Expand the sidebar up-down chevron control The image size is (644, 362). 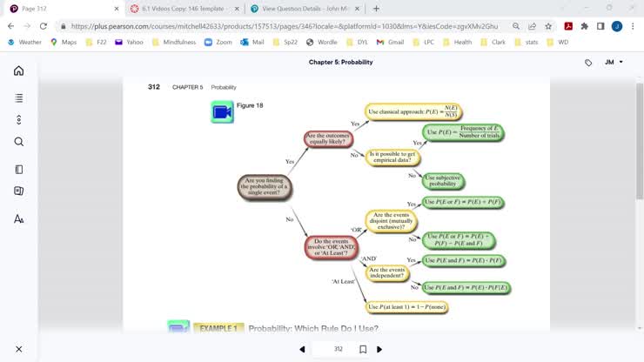pyautogui.click(x=19, y=120)
